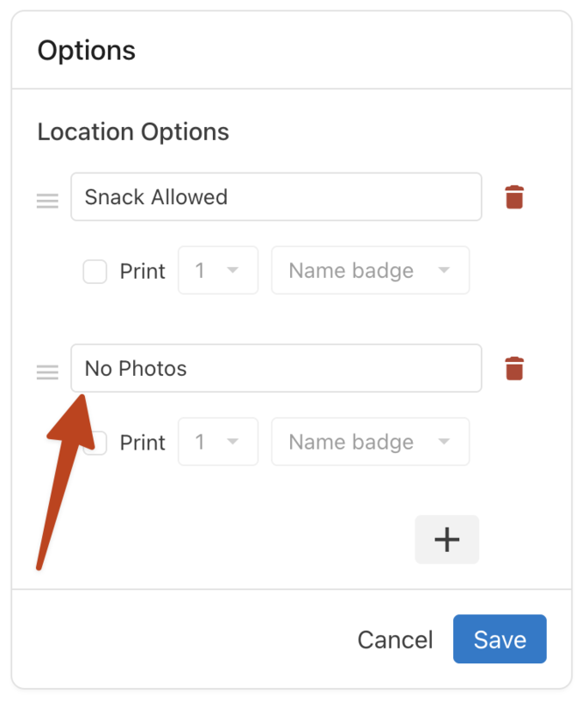The height and width of the screenshot is (701, 588).
Task: Grab the drag handle beside Snack Allowed
Action: point(46,200)
